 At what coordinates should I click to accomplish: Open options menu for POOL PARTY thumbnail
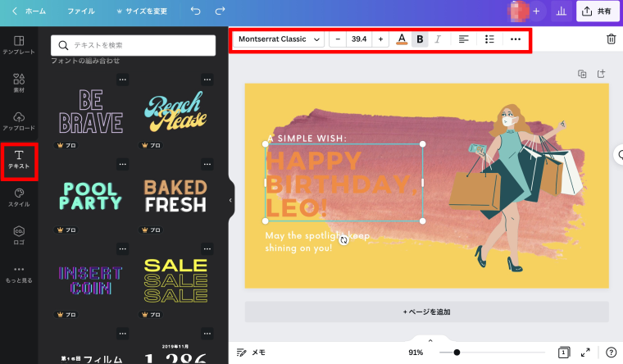(123, 164)
